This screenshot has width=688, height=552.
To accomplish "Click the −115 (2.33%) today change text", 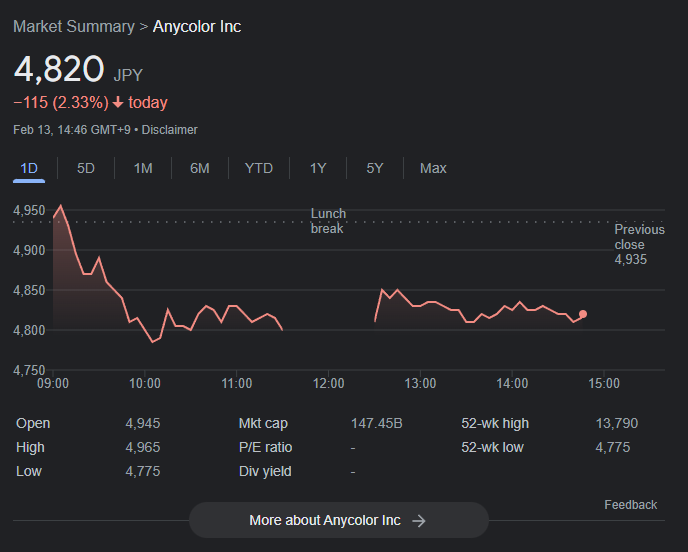I will (x=90, y=103).
